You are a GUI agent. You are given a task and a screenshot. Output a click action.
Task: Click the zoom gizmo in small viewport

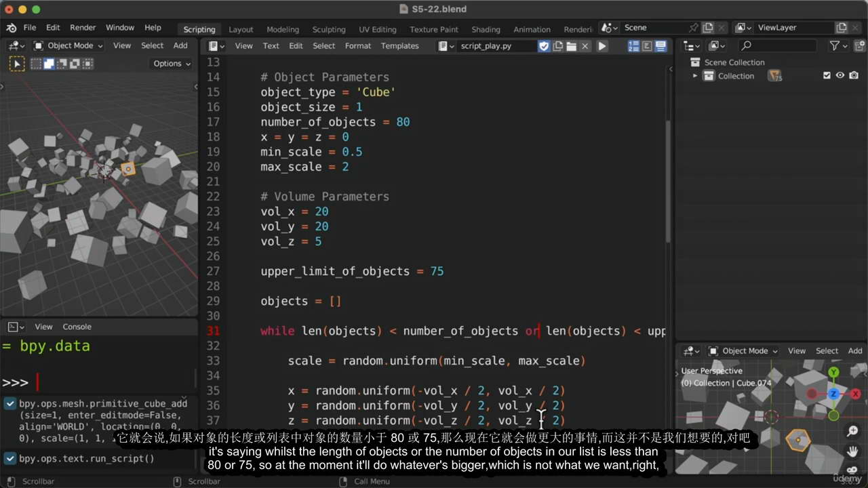pos(852,431)
